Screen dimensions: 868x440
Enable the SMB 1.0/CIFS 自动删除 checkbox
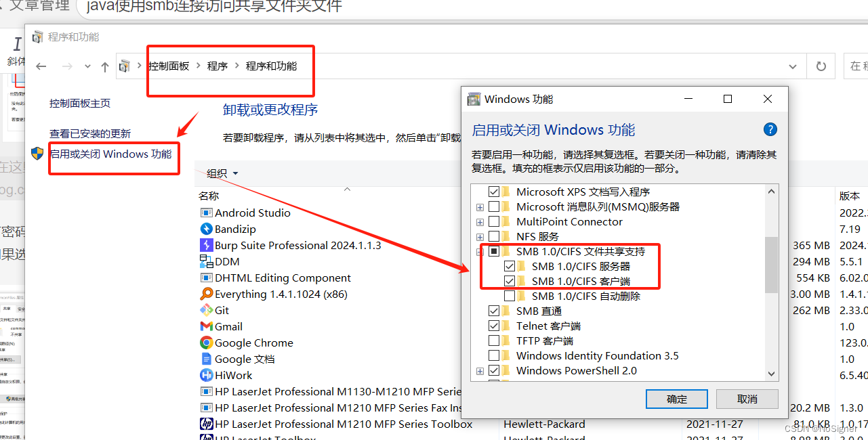click(x=509, y=296)
